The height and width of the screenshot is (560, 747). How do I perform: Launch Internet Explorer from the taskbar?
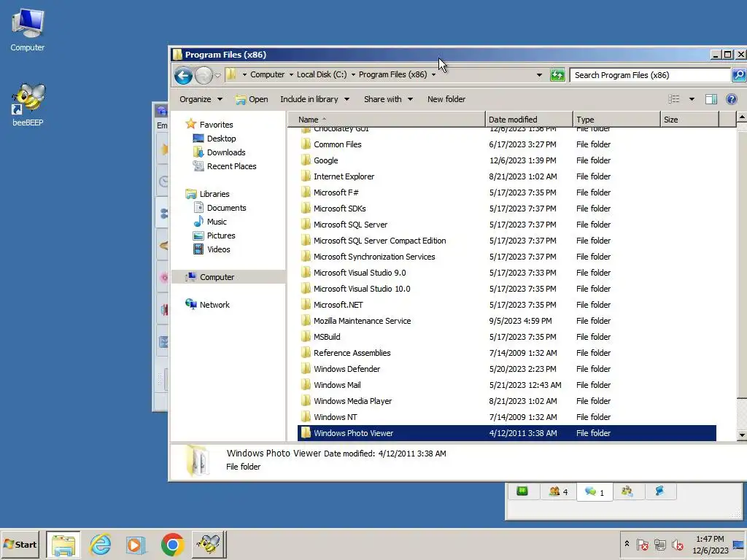click(x=101, y=545)
